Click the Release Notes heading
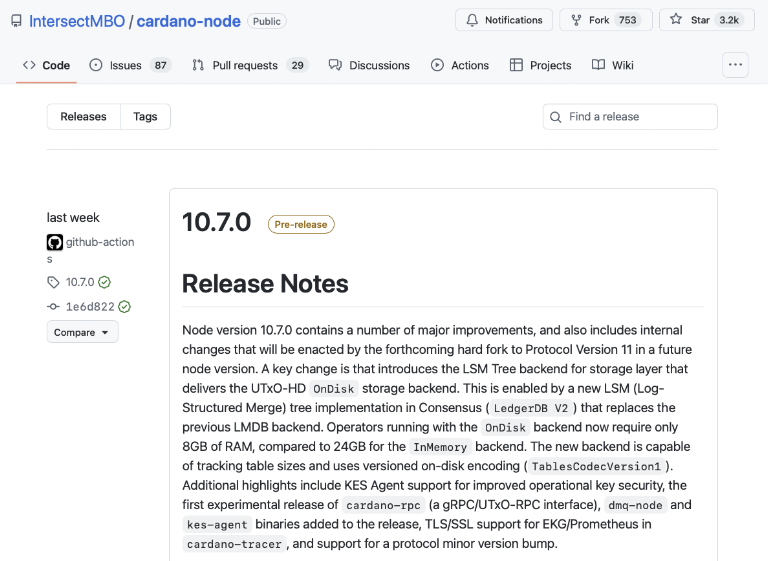The image size is (768, 561). 265,284
